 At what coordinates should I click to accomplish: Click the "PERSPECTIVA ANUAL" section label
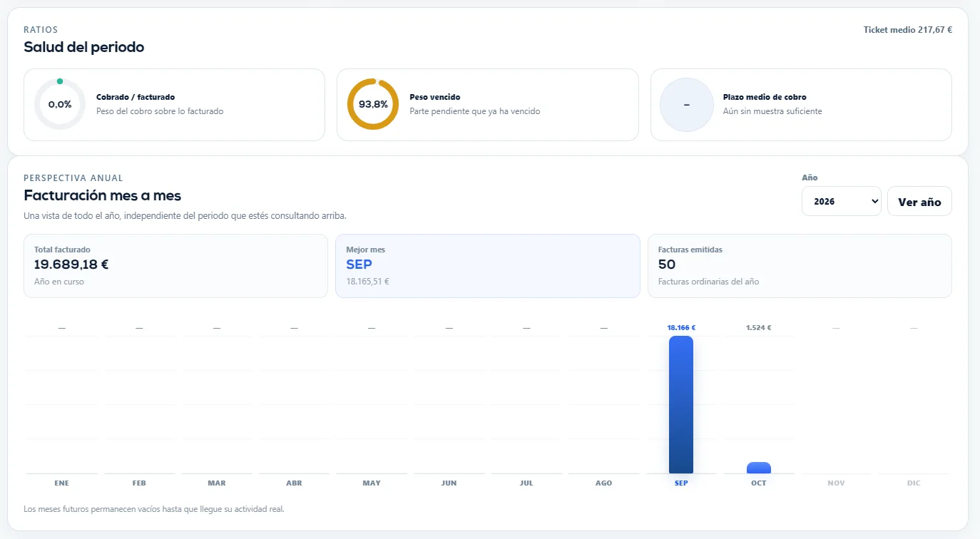point(73,178)
